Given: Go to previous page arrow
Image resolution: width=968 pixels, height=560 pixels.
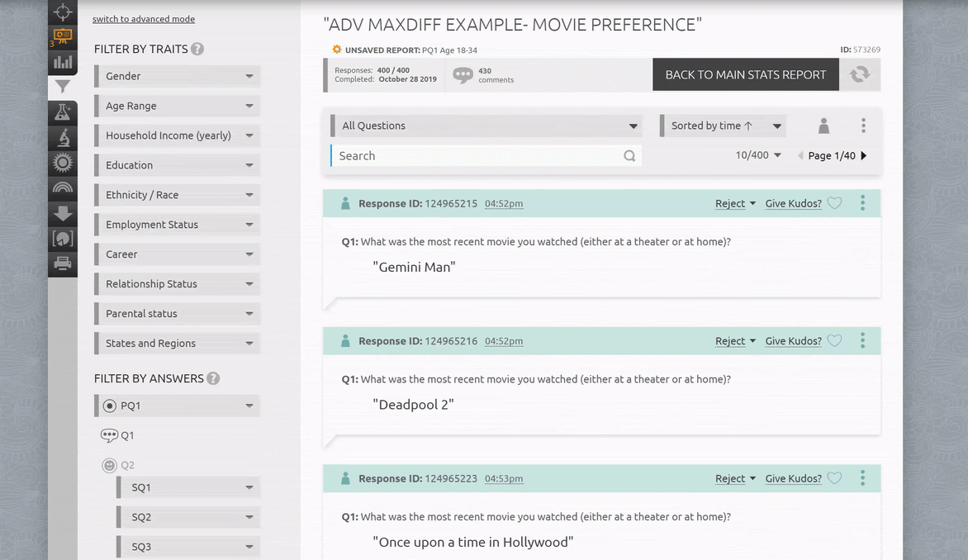Looking at the screenshot, I should [800, 155].
